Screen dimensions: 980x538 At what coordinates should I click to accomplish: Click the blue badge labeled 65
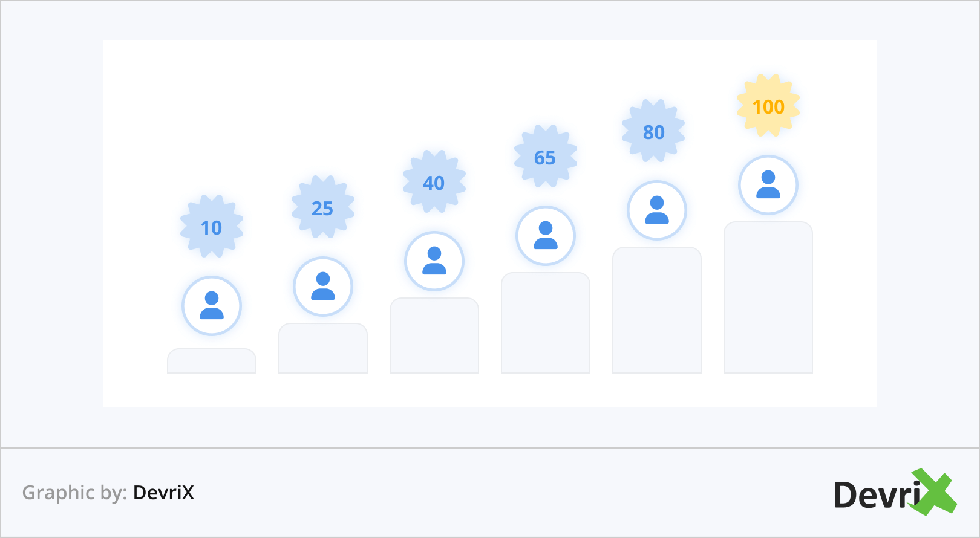[546, 157]
